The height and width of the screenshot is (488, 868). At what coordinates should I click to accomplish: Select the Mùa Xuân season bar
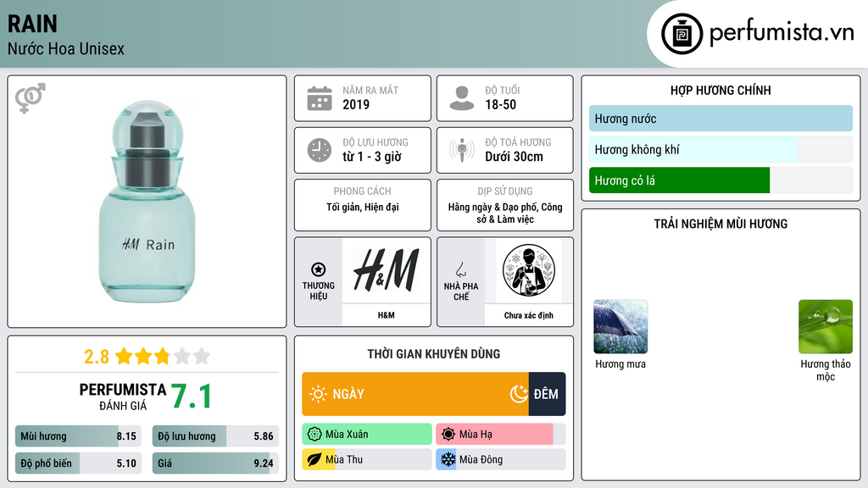[x=367, y=434]
